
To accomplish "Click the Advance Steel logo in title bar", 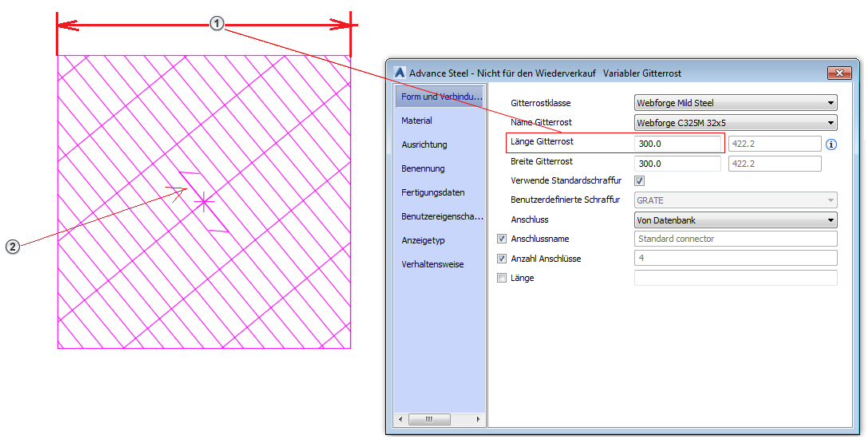I will click(400, 73).
